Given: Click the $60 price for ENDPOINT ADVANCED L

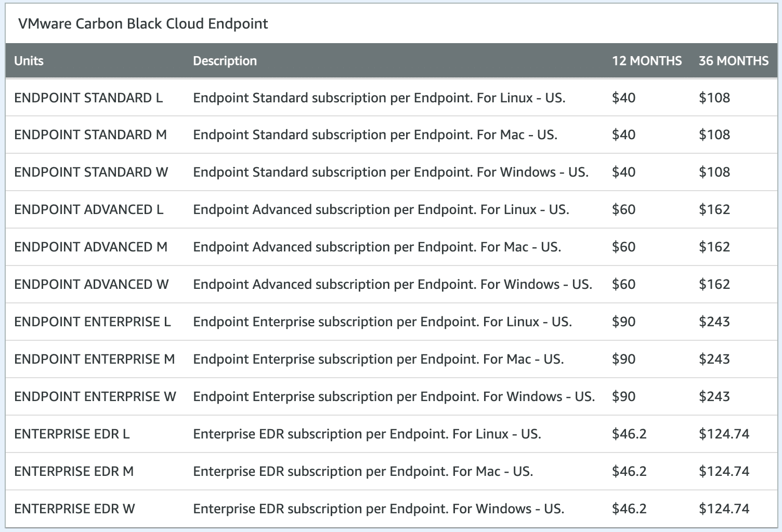Looking at the screenshot, I should coord(623,210).
